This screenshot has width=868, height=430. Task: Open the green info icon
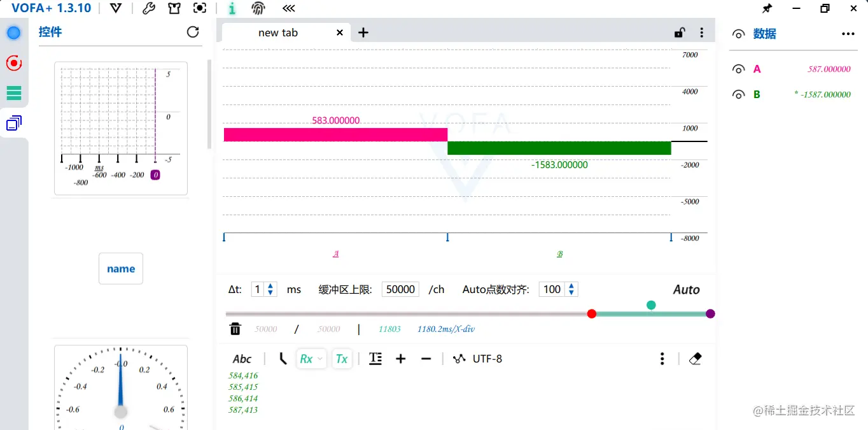pos(232,8)
